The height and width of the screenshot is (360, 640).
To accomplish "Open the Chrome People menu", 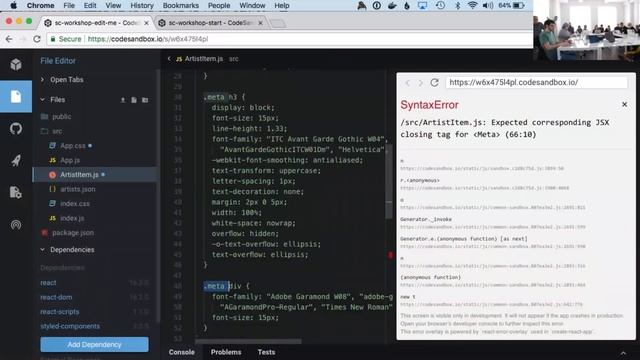I will click(x=219, y=6).
